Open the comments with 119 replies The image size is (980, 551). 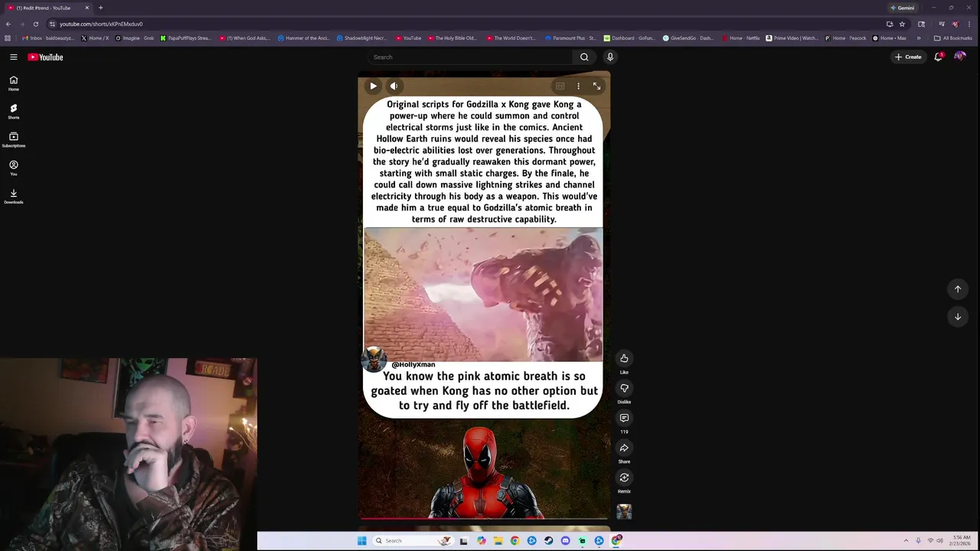tap(624, 418)
